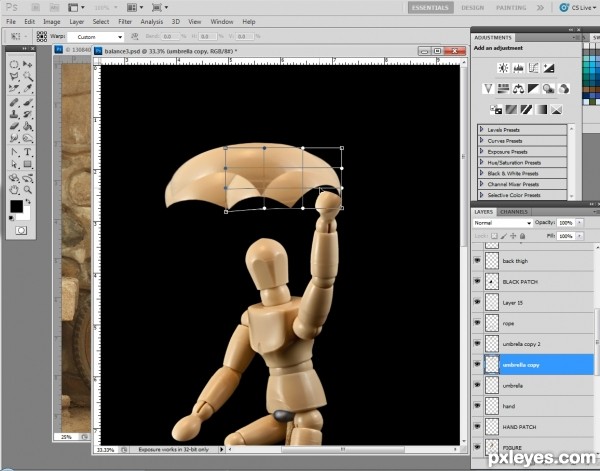Open the Filter menu
The height and width of the screenshot is (471, 600).
(x=125, y=22)
